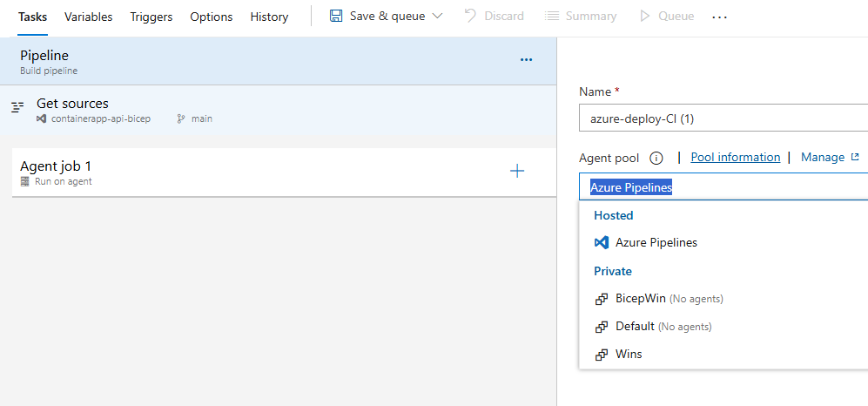The height and width of the screenshot is (406, 868).
Task: Click the Discard button
Action: point(495,16)
